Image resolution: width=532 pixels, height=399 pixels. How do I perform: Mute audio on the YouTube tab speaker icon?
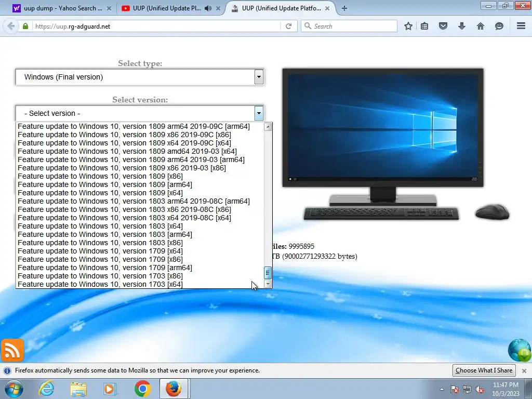[208, 8]
